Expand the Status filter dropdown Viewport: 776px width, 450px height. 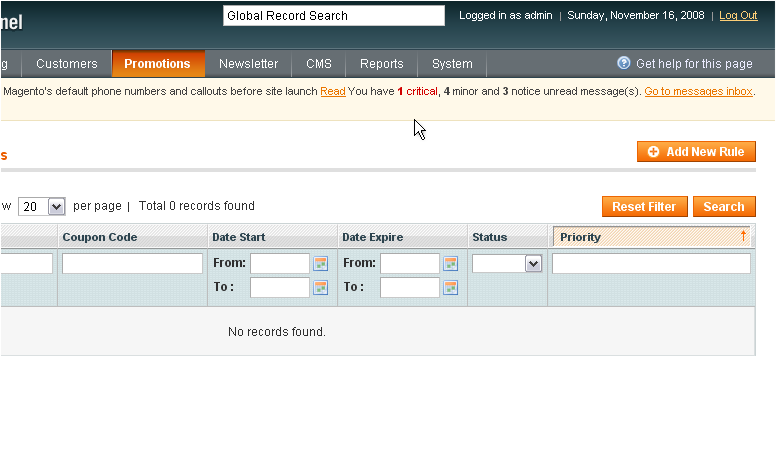tap(532, 264)
